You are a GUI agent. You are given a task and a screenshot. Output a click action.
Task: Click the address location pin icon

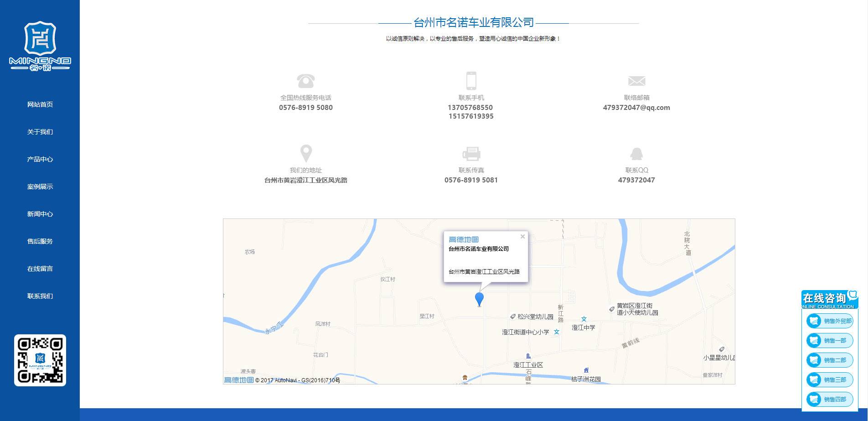point(306,153)
